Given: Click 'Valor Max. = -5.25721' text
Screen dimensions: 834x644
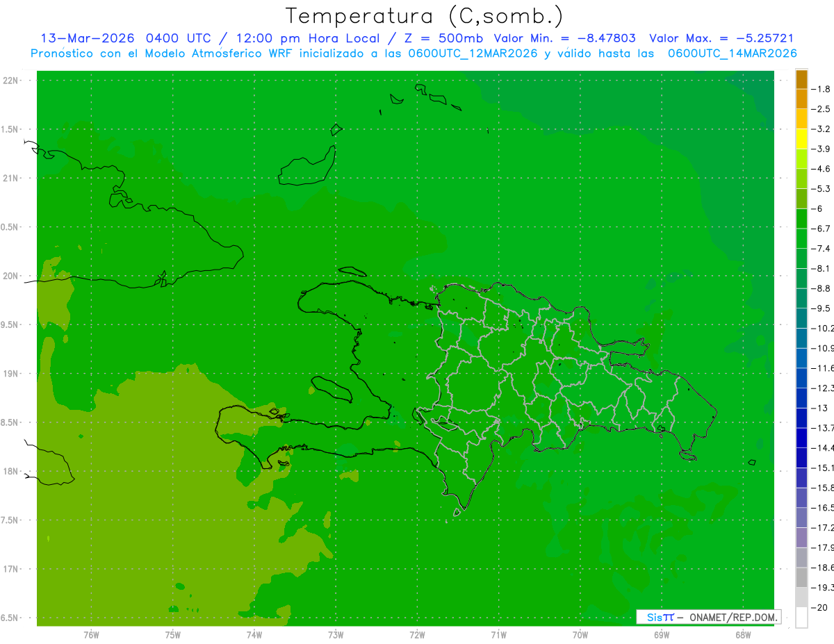Looking at the screenshot, I should 721,38.
